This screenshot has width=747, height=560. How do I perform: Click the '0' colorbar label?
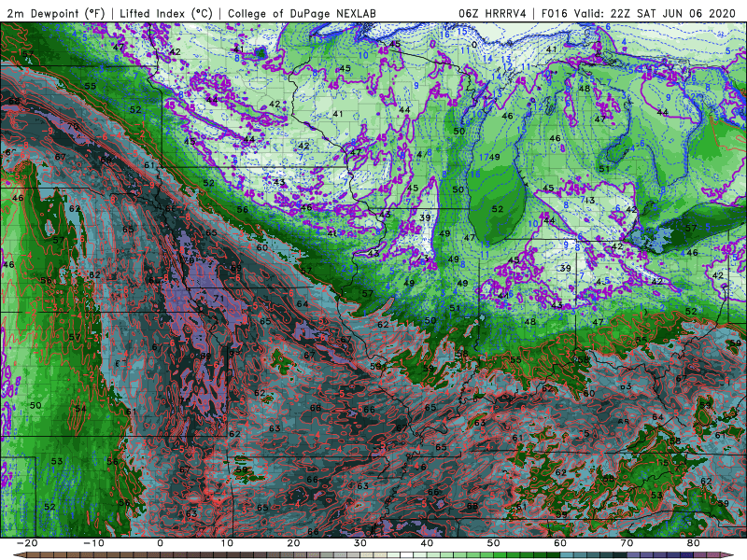click(x=160, y=543)
